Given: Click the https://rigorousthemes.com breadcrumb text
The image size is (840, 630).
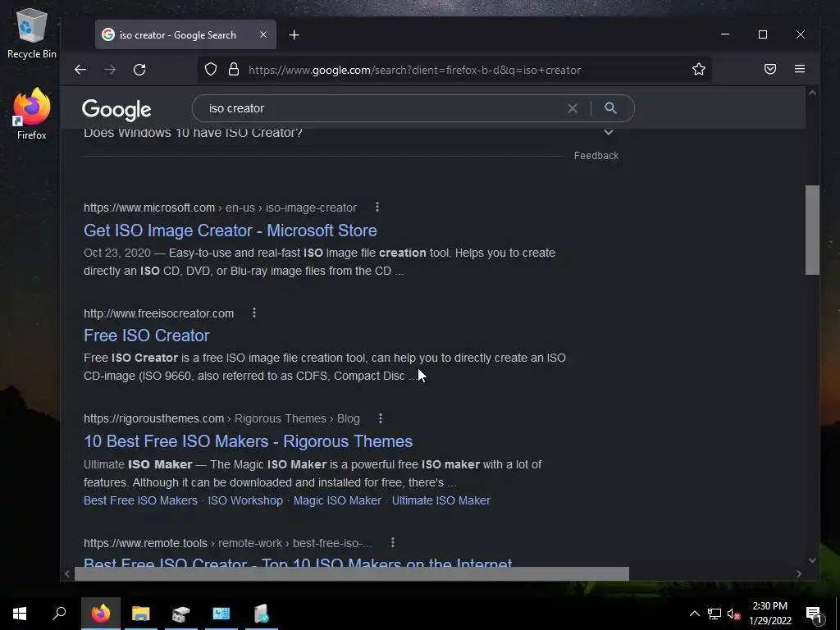Looking at the screenshot, I should pyautogui.click(x=153, y=418).
